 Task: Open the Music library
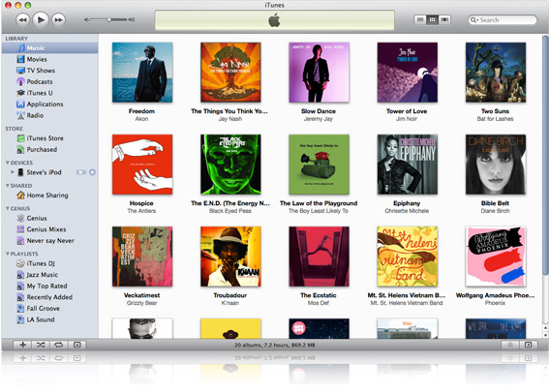(50, 48)
